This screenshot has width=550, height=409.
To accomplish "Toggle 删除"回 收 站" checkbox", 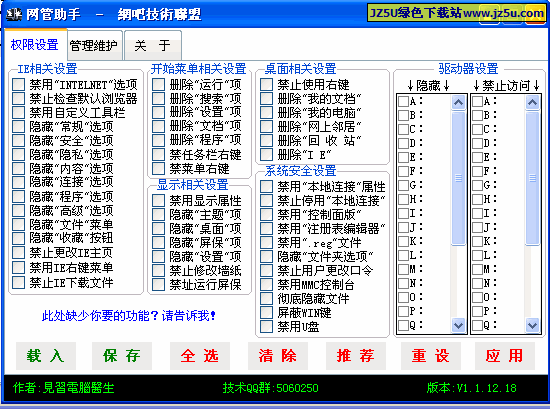I will click(267, 141).
